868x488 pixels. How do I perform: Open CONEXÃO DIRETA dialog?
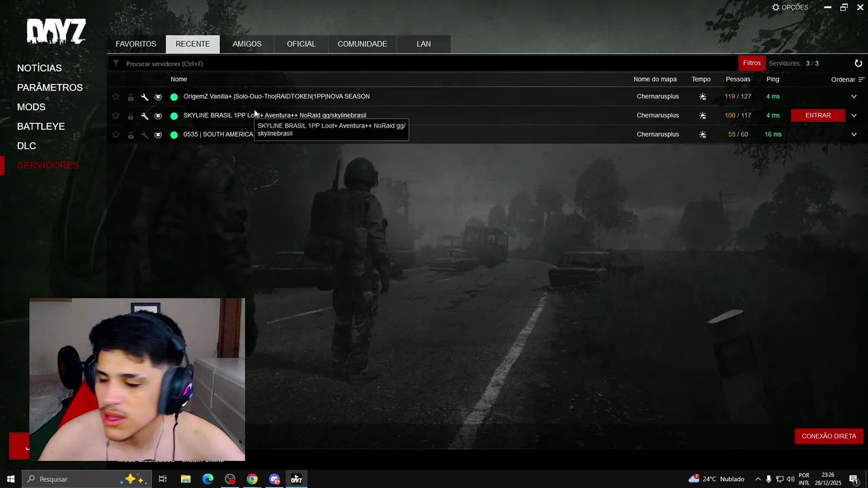829,436
